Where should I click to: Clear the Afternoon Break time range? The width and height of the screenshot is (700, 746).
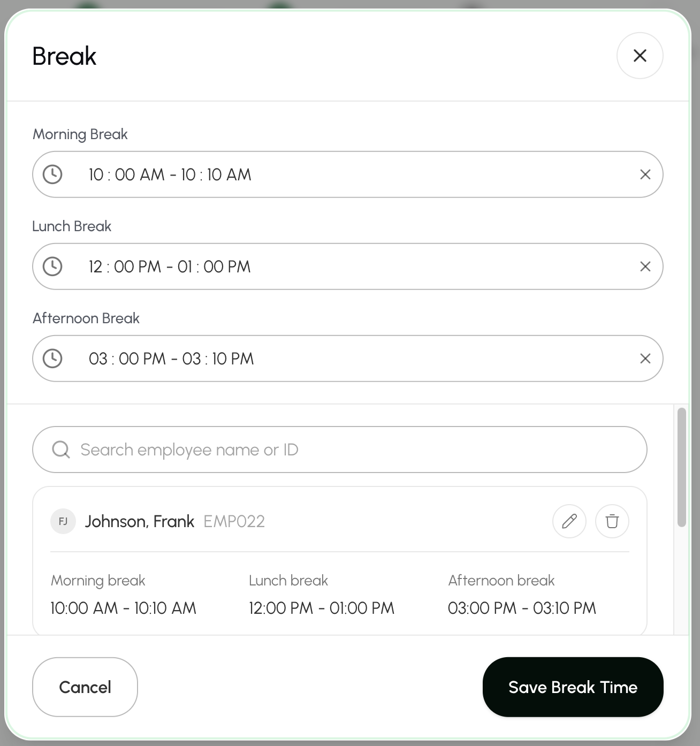645,359
